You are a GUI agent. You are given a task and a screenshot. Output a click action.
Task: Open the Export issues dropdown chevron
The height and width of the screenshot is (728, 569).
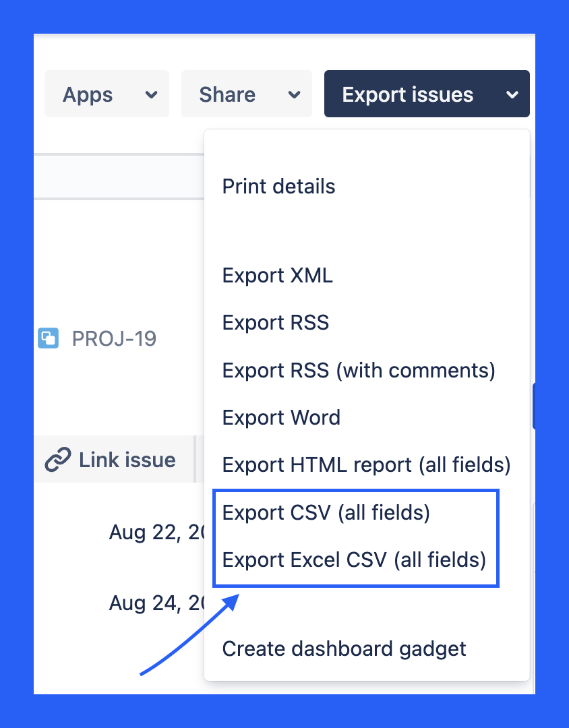tap(512, 94)
